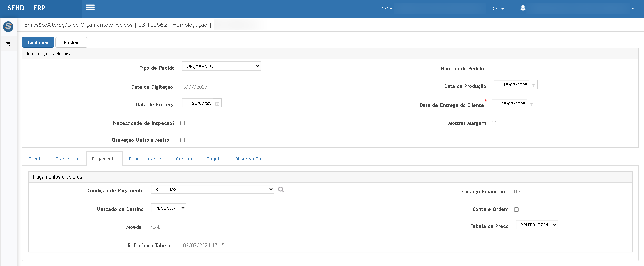Open the shopping cart sidebar icon
Image resolution: width=644 pixels, height=266 pixels.
[8, 44]
